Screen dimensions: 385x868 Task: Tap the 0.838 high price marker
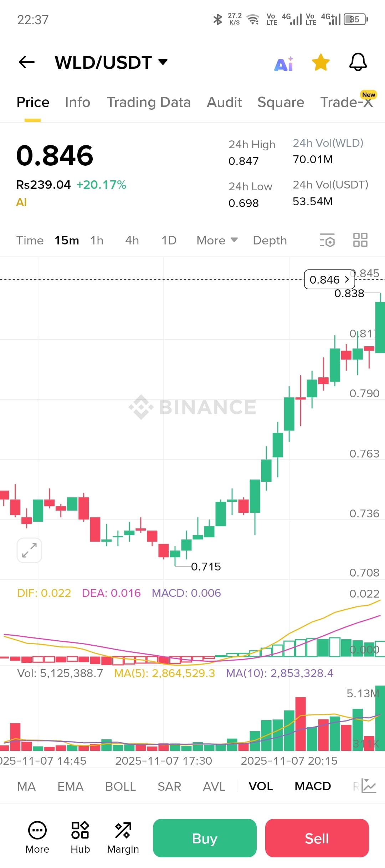pos(349,293)
